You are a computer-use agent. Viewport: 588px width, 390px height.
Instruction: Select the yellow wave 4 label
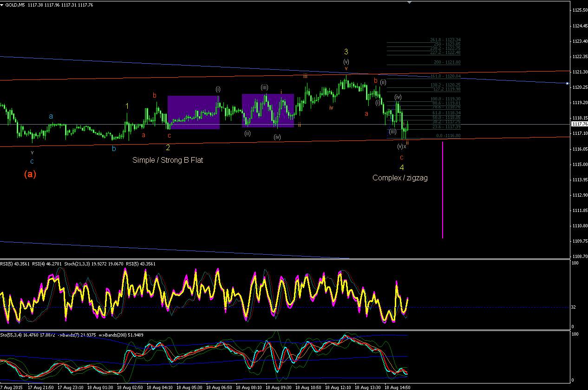(402, 167)
